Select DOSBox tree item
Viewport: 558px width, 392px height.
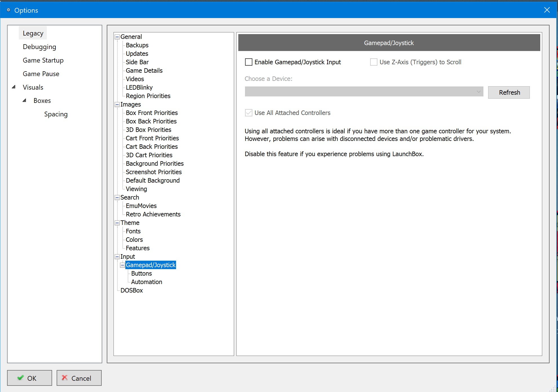pyautogui.click(x=132, y=290)
